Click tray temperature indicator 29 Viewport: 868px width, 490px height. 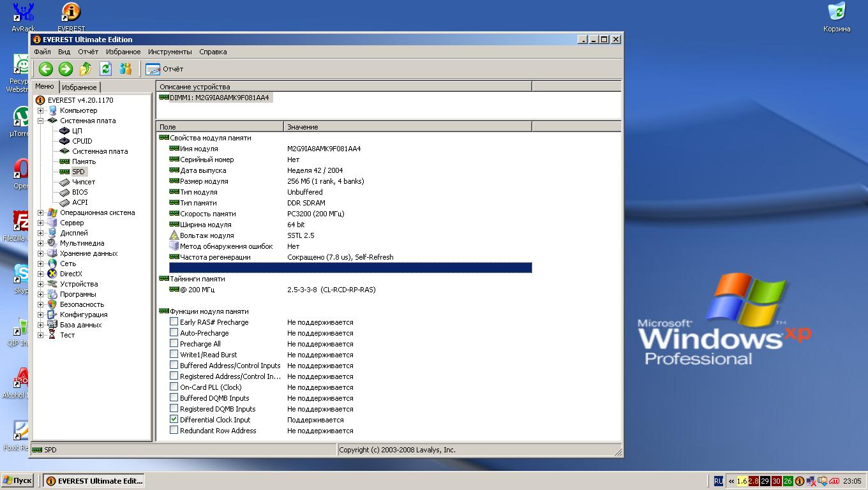(765, 481)
